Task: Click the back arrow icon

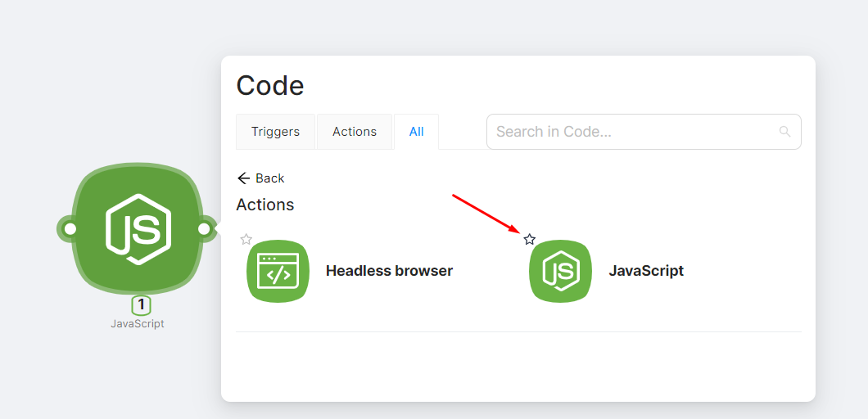Action: (243, 178)
